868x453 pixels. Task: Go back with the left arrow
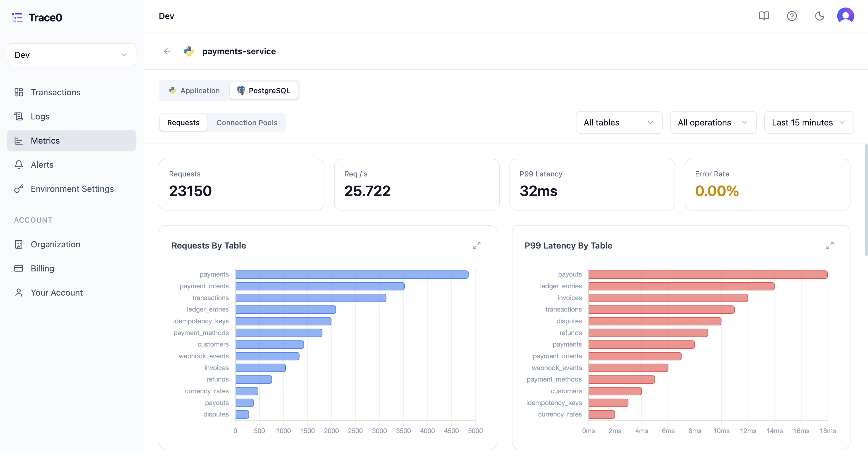(x=167, y=51)
